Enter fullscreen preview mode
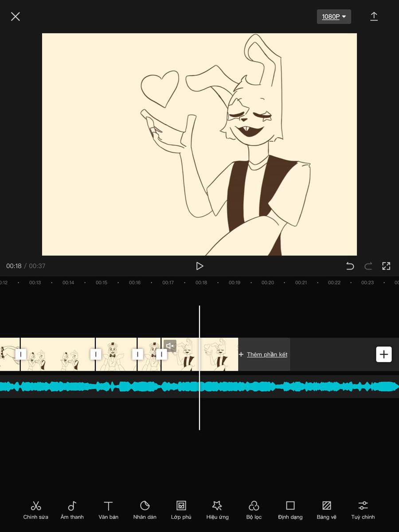 (x=386, y=266)
